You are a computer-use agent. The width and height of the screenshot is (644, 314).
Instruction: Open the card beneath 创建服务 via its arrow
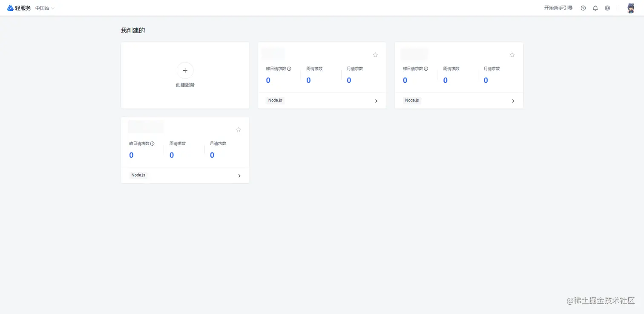point(239,176)
